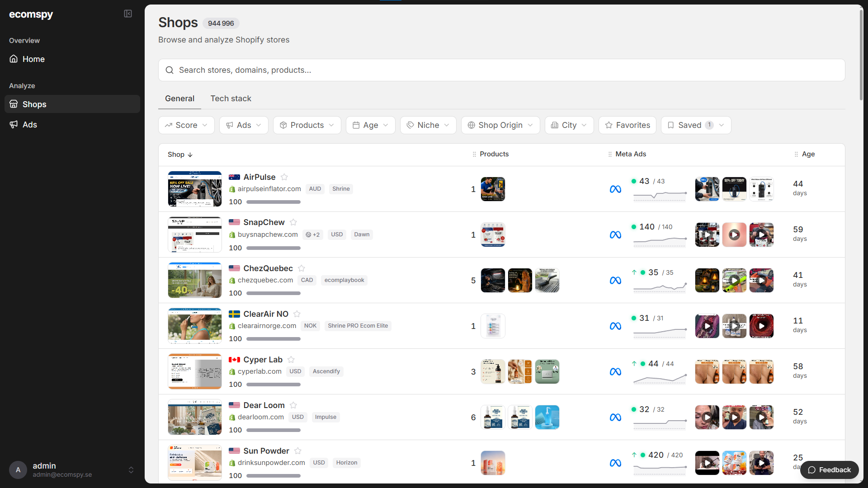
Task: Switch to the Tech stack tab
Action: coord(231,99)
